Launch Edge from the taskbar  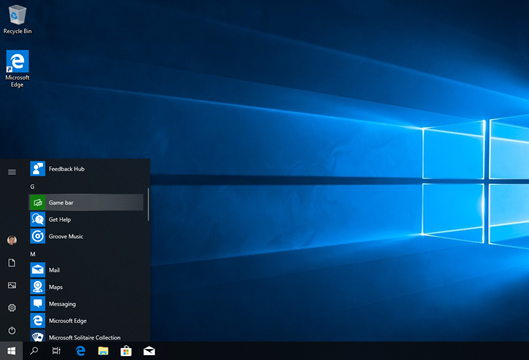click(x=80, y=351)
